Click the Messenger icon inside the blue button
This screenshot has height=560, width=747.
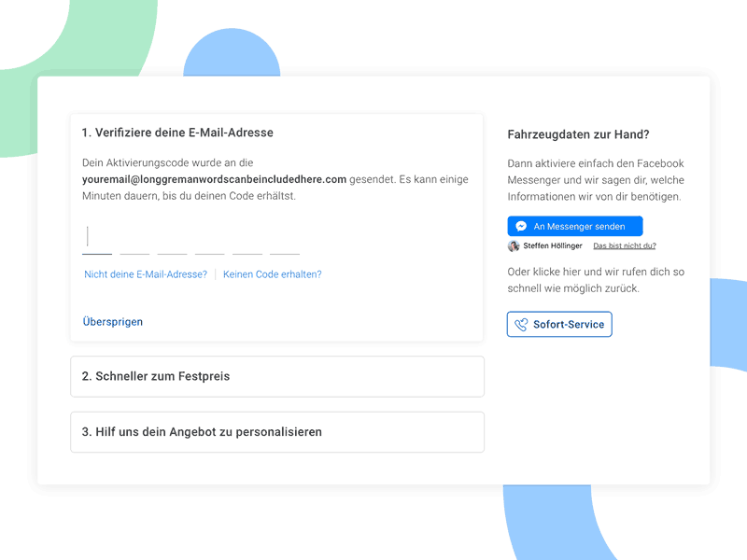(523, 226)
